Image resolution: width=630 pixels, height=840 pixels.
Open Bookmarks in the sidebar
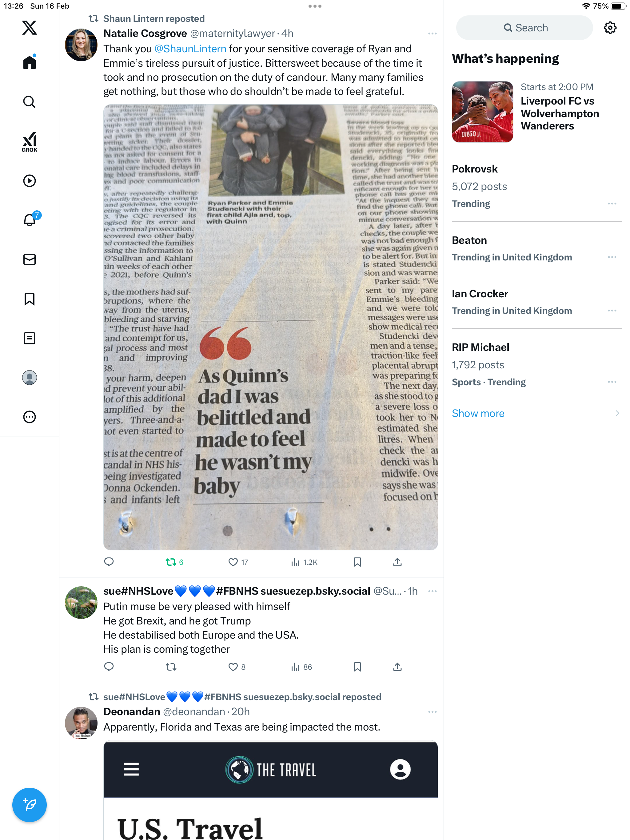point(29,299)
